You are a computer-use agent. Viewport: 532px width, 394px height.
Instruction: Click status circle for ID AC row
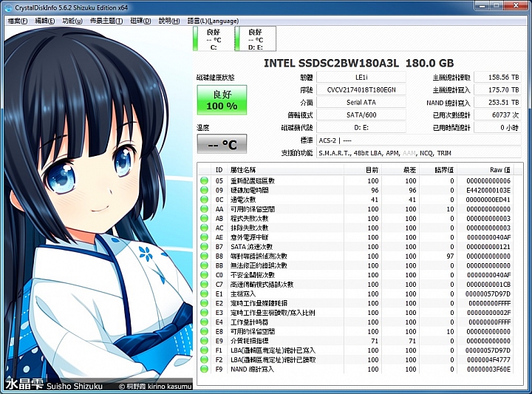point(204,228)
